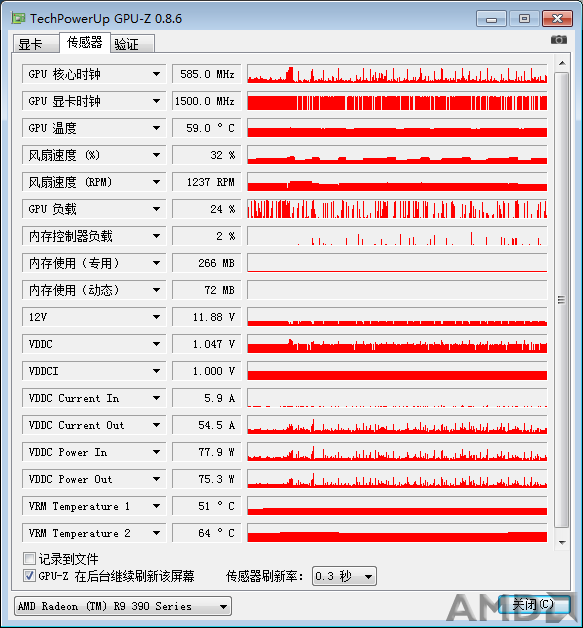
Task: Minimize the GPU-Z window
Action: (491, 19)
